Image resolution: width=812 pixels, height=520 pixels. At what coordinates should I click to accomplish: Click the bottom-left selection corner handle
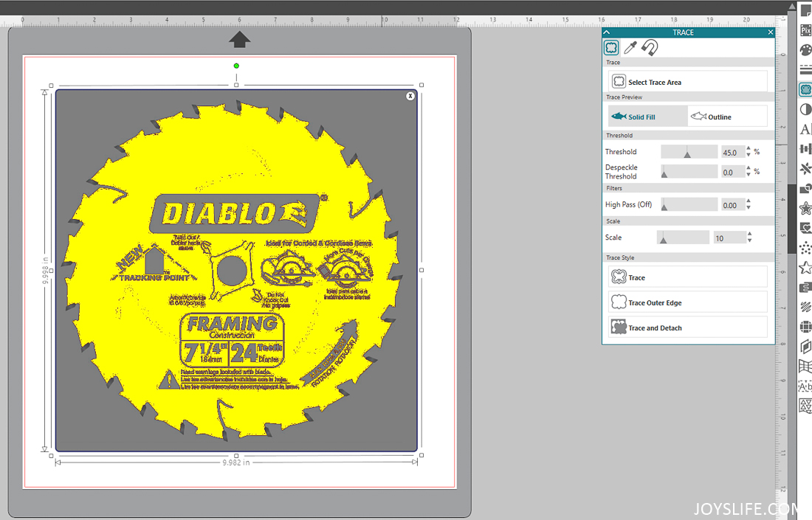(x=51, y=456)
